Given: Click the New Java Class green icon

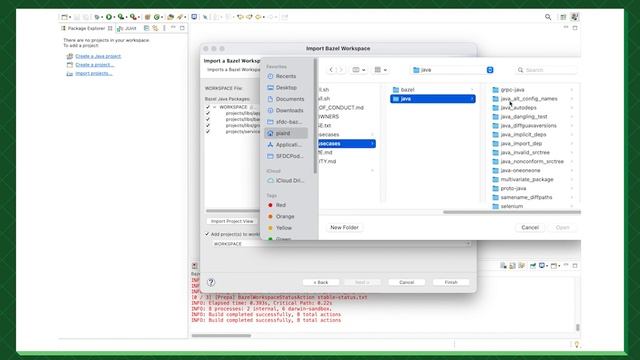Looking at the screenshot, I should [x=156, y=17].
